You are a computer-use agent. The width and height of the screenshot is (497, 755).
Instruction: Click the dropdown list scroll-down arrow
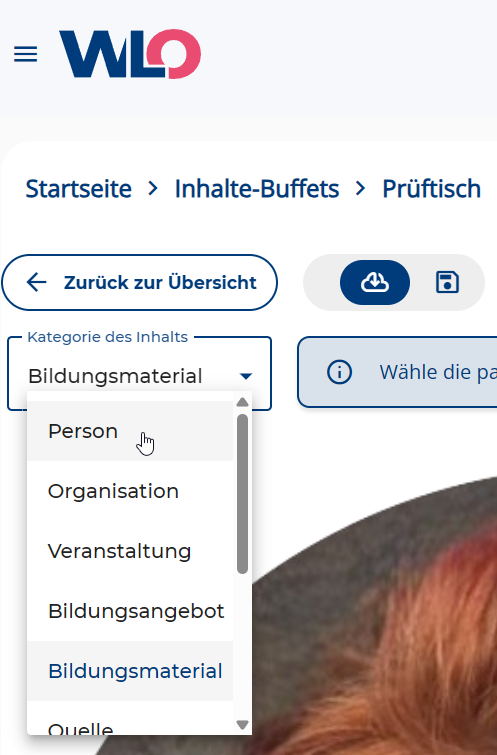[243, 724]
